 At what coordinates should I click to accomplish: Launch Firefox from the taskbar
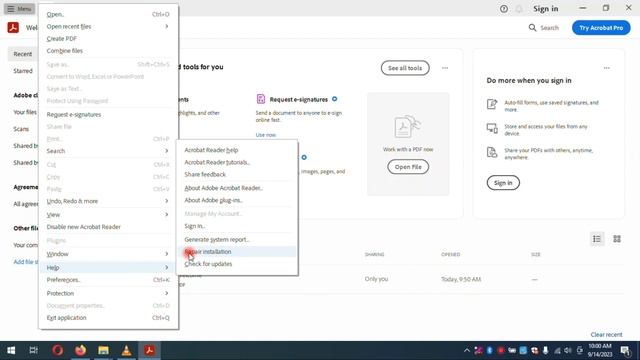pyautogui.click(x=80, y=350)
